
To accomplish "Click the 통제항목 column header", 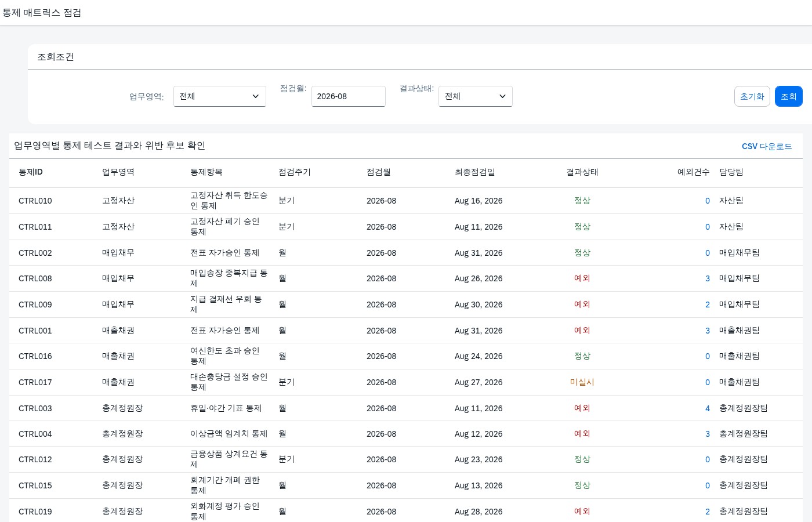I will point(206,172).
